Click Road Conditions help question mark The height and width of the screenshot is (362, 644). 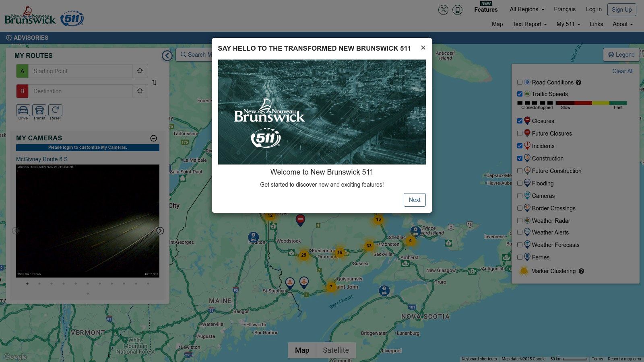pyautogui.click(x=578, y=82)
